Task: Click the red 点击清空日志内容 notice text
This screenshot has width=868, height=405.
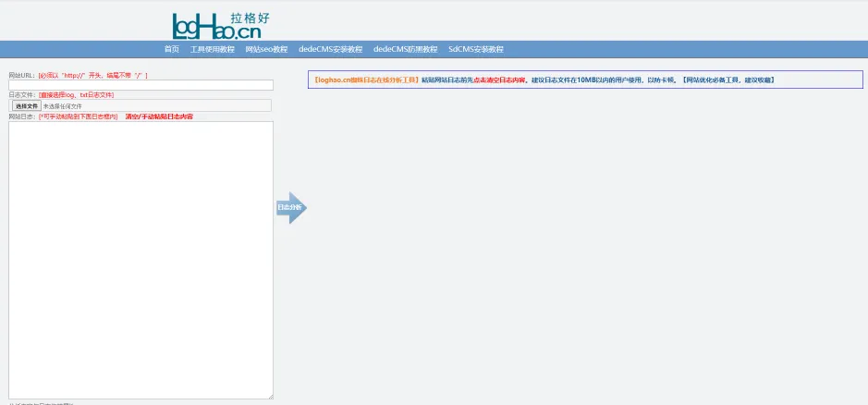Action: point(500,80)
